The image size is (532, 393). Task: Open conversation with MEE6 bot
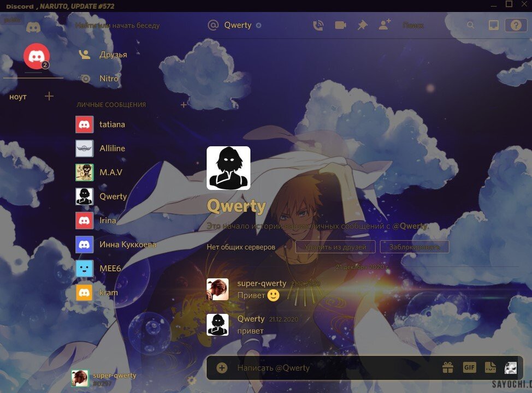[131, 269]
